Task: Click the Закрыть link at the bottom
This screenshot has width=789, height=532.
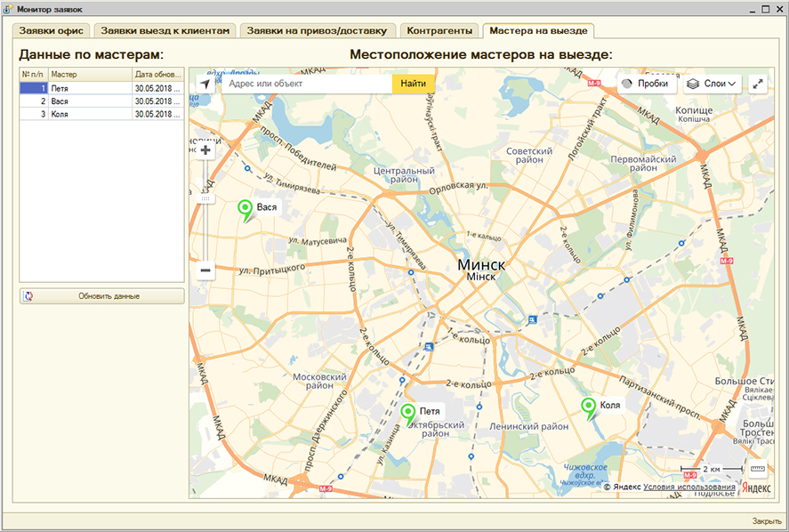Action: coord(766,521)
